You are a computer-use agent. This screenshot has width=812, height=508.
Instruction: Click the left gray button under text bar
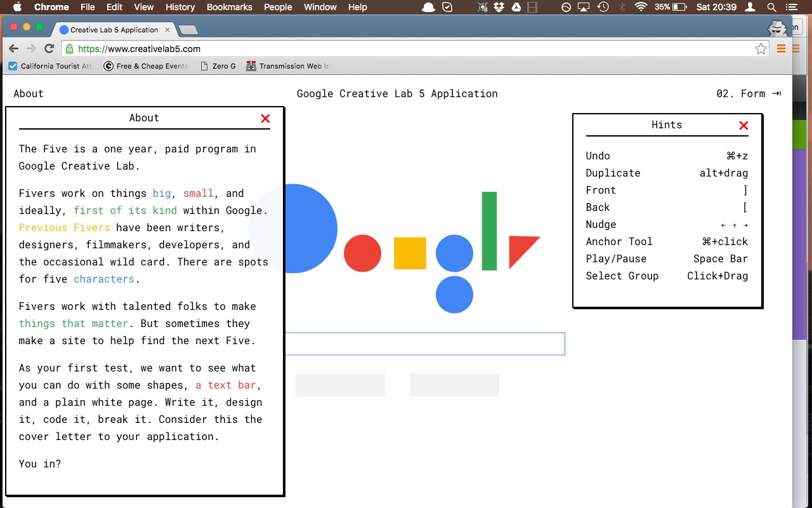coord(340,385)
